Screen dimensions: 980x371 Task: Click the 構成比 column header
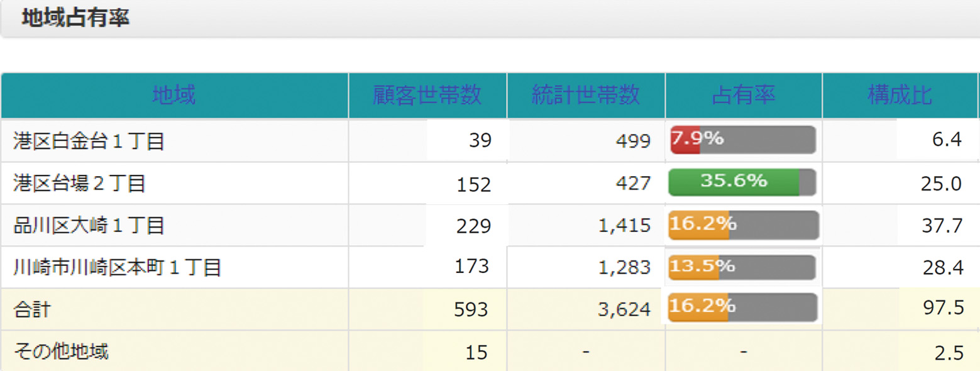900,96
